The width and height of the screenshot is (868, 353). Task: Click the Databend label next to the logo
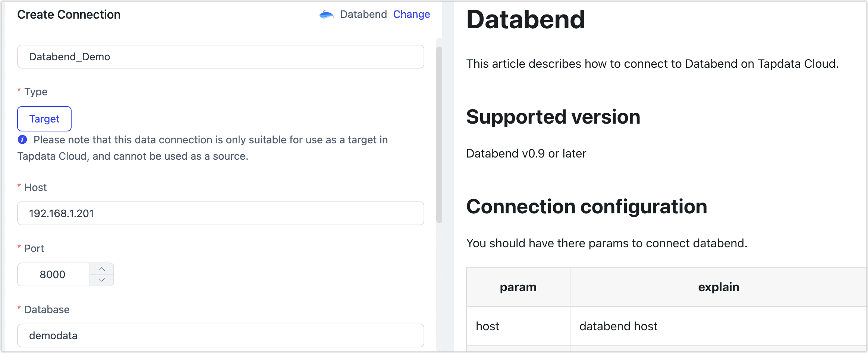point(364,14)
